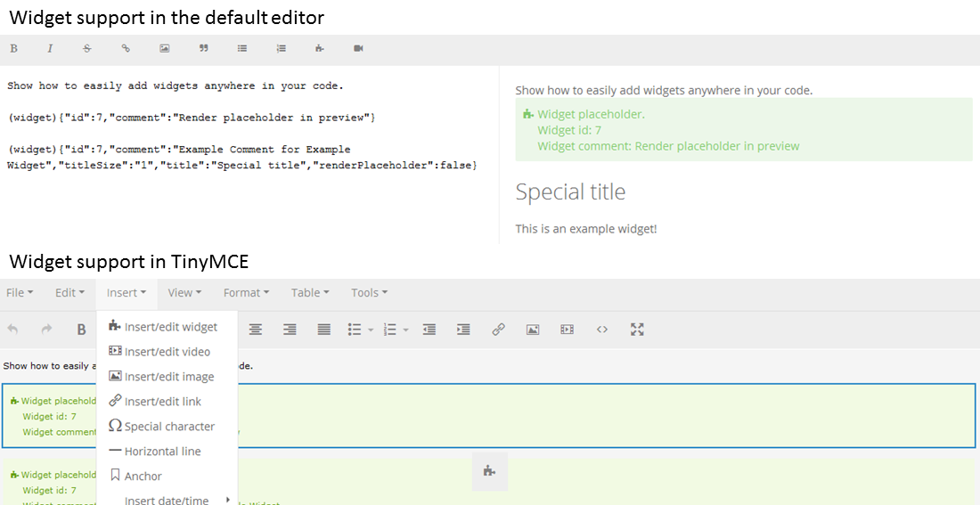Add a blockquote in the default editor
The image size is (980, 505).
click(x=203, y=49)
